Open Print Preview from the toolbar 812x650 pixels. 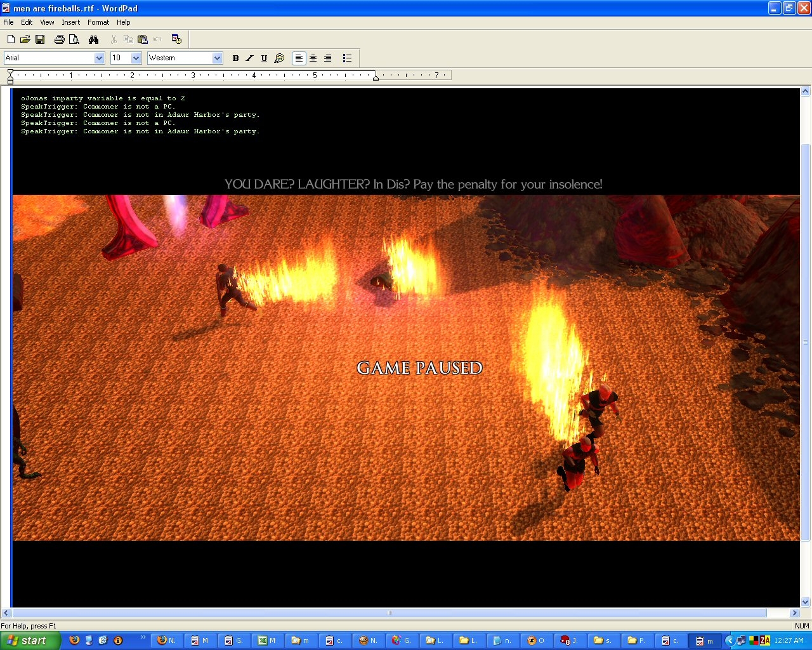click(74, 39)
